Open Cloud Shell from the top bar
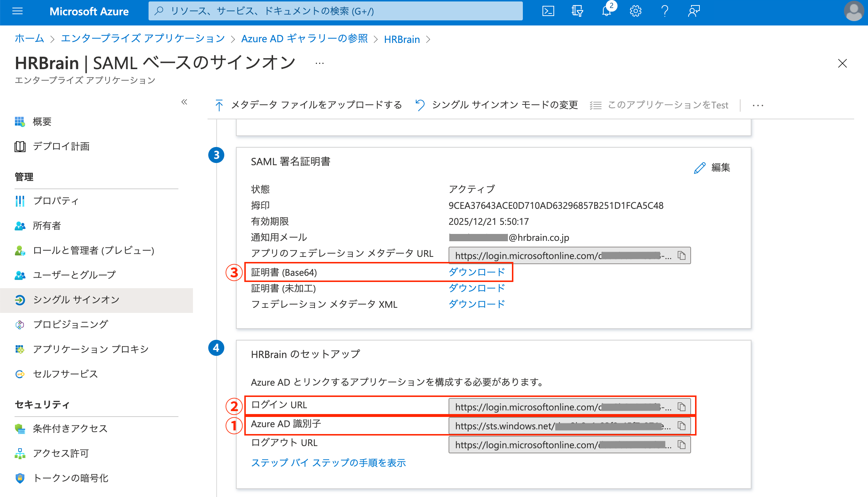The width and height of the screenshot is (868, 497). pos(548,11)
